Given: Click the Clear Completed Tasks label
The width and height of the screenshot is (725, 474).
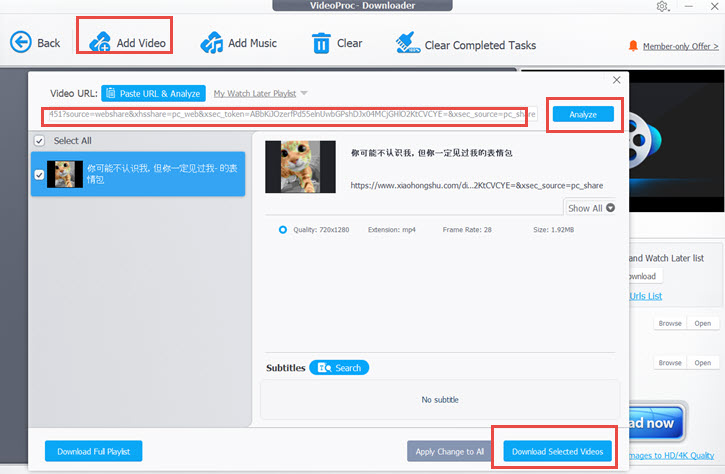Looking at the screenshot, I should point(480,45).
